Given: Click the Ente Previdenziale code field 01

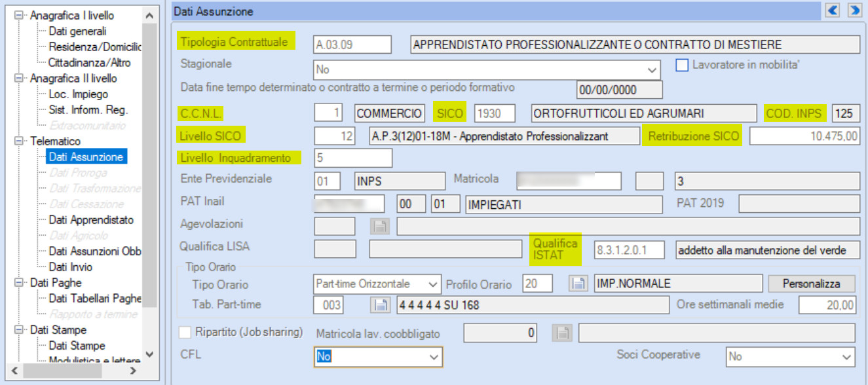Looking at the screenshot, I should coord(328,181).
